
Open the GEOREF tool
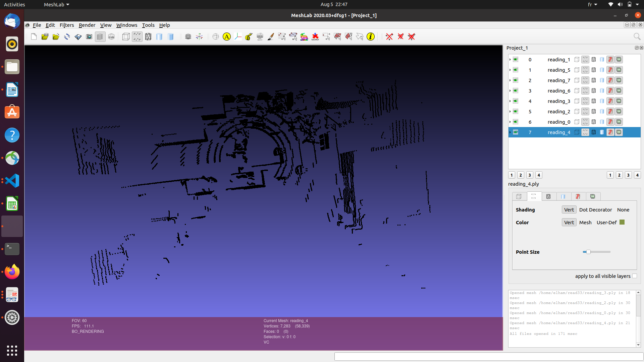tap(315, 37)
